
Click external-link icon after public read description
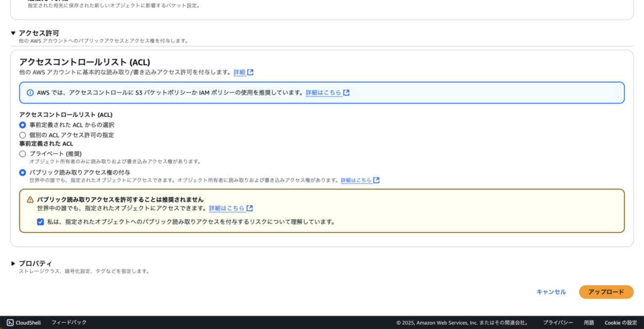(x=376, y=181)
